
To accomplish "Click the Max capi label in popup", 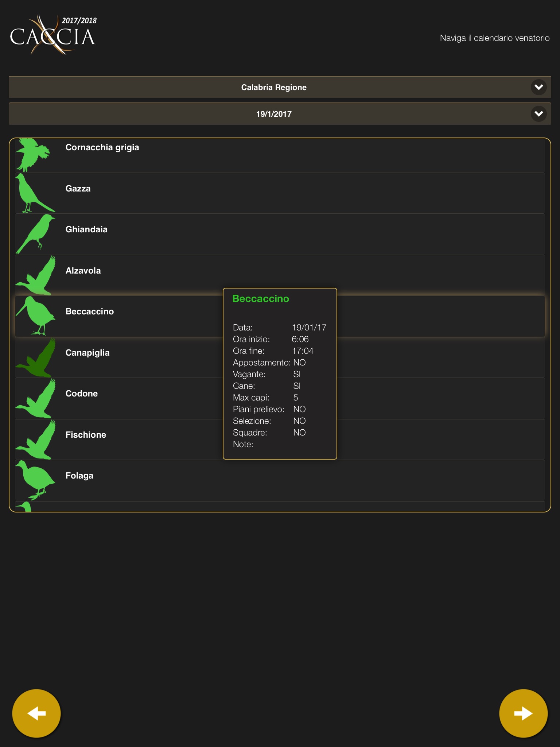I will click(251, 398).
